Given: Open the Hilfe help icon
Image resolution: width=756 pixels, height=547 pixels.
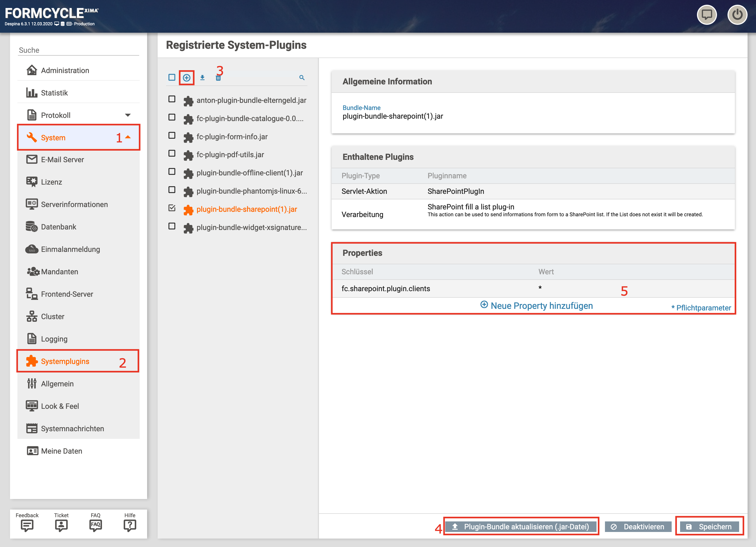Looking at the screenshot, I should 130,525.
